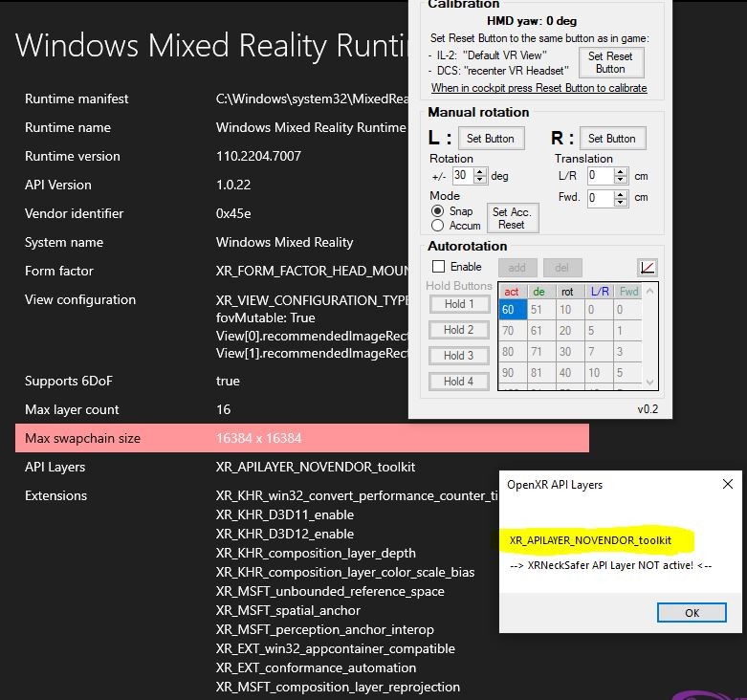Click the Rotation degrees input field
Image resolution: width=747 pixels, height=700 pixels.
[x=464, y=176]
